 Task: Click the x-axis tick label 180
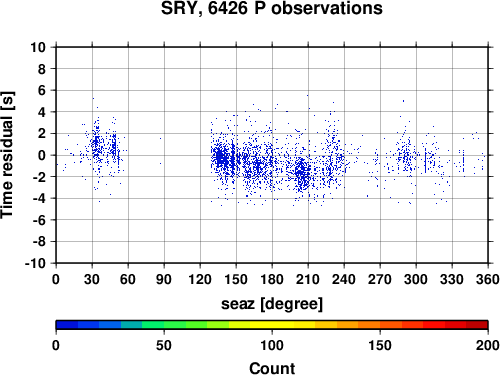click(x=272, y=279)
